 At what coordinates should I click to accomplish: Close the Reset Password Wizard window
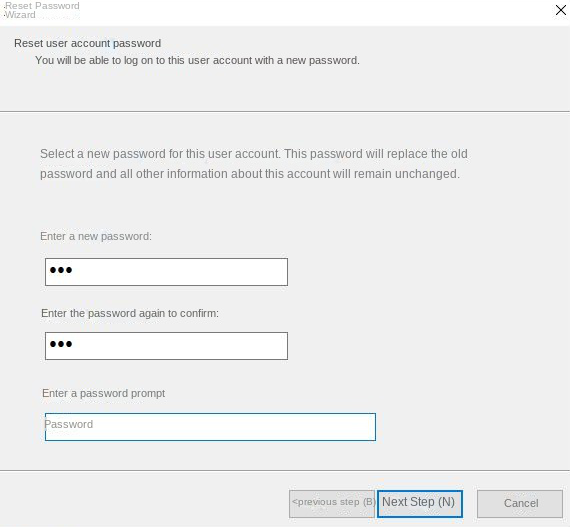(560, 10)
